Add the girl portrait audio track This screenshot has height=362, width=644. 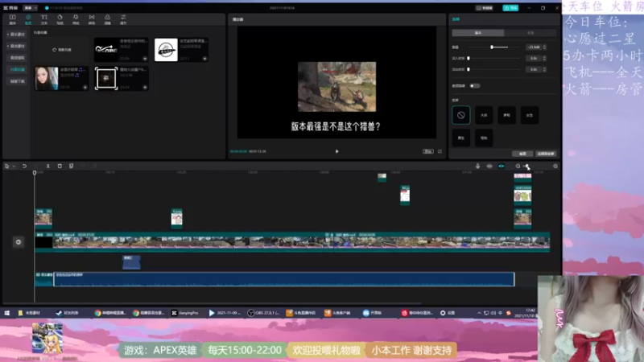[85, 87]
